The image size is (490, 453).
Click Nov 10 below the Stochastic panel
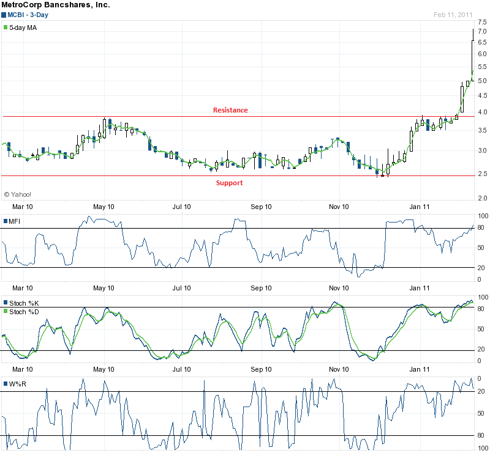click(x=339, y=369)
